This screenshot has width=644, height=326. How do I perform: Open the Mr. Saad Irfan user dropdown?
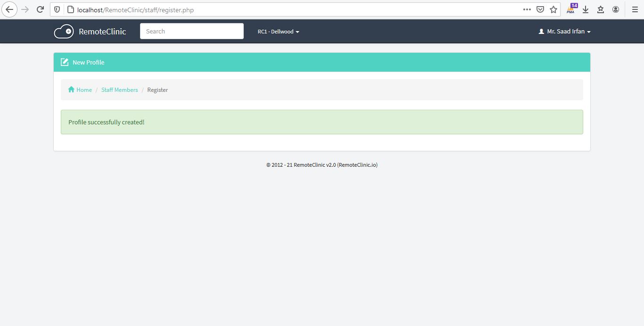tap(564, 32)
